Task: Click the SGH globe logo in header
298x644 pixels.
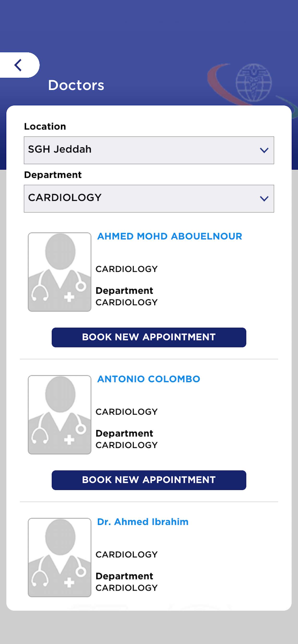Action: click(253, 82)
